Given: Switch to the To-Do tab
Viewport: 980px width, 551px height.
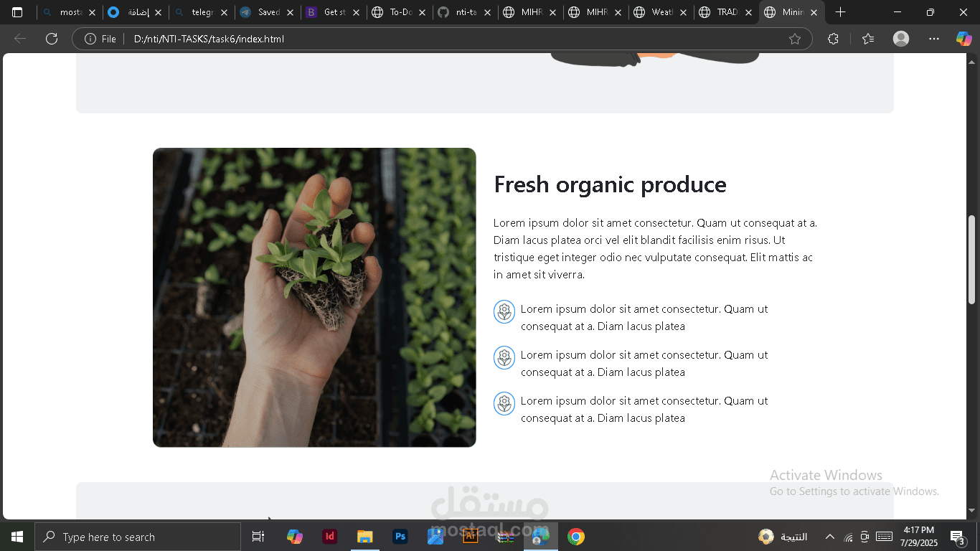Looking at the screenshot, I should pyautogui.click(x=400, y=12).
